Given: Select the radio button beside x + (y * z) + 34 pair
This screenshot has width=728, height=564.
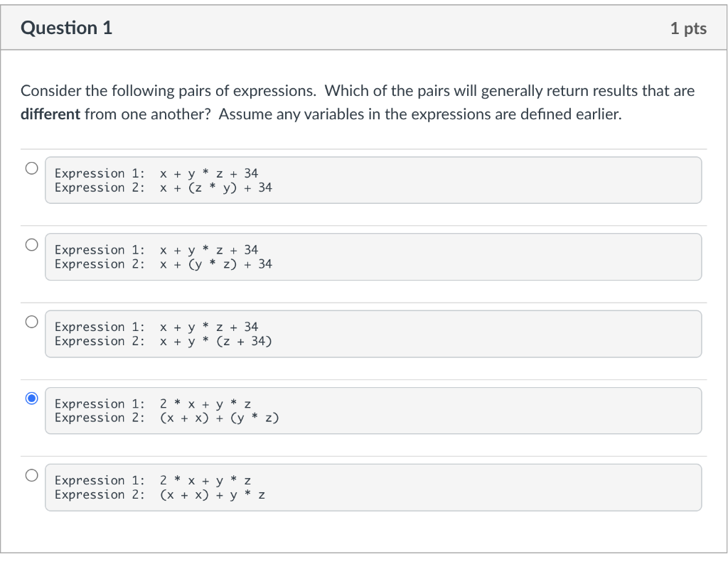Looking at the screenshot, I should 31,245.
